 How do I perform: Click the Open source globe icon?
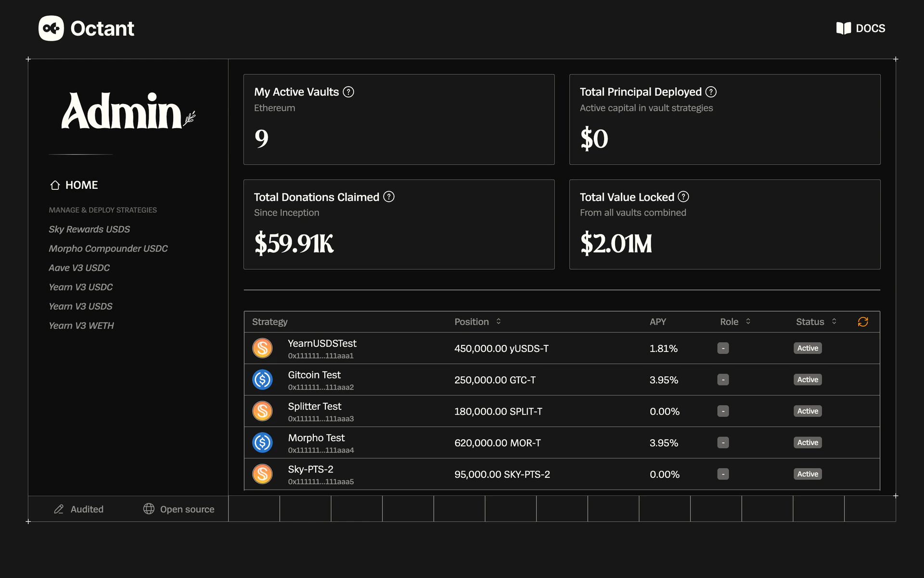pyautogui.click(x=149, y=509)
